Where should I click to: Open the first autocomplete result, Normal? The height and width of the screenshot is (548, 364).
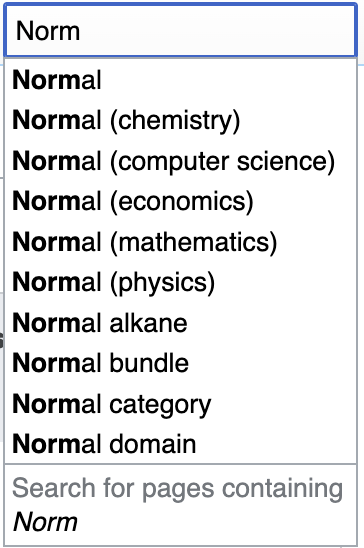coord(181,80)
